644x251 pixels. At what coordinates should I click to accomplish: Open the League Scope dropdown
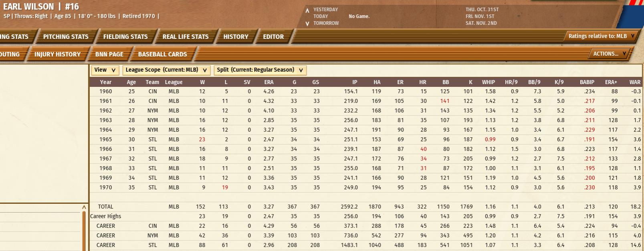(x=166, y=70)
